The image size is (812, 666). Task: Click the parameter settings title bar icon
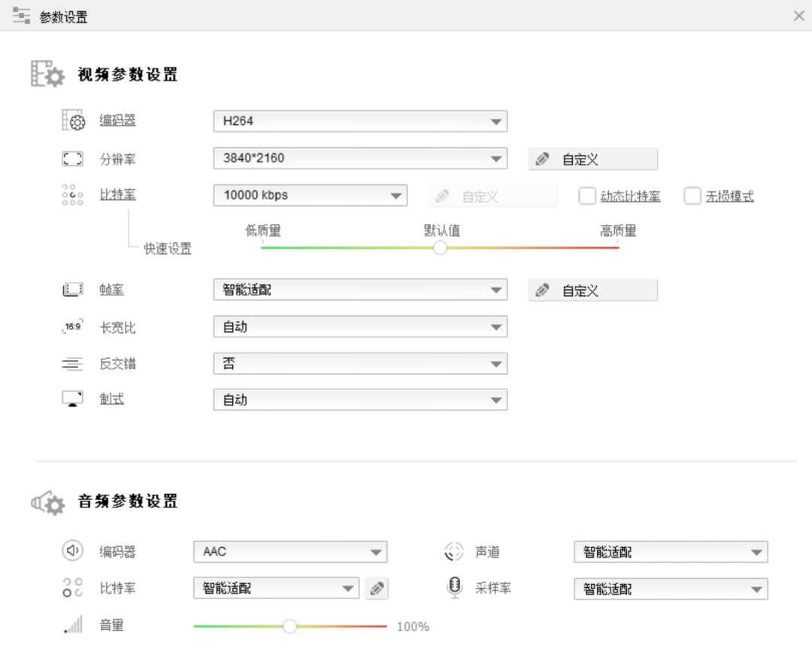[21, 16]
